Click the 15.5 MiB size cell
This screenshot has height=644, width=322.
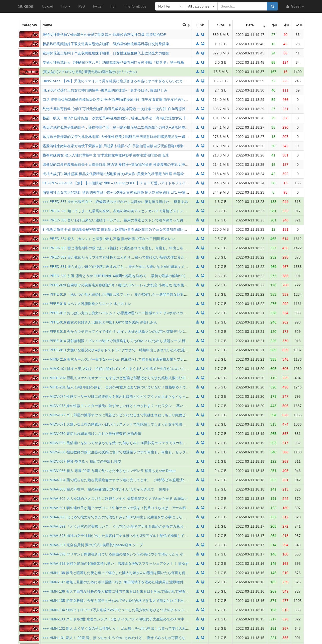coord(221,72)
